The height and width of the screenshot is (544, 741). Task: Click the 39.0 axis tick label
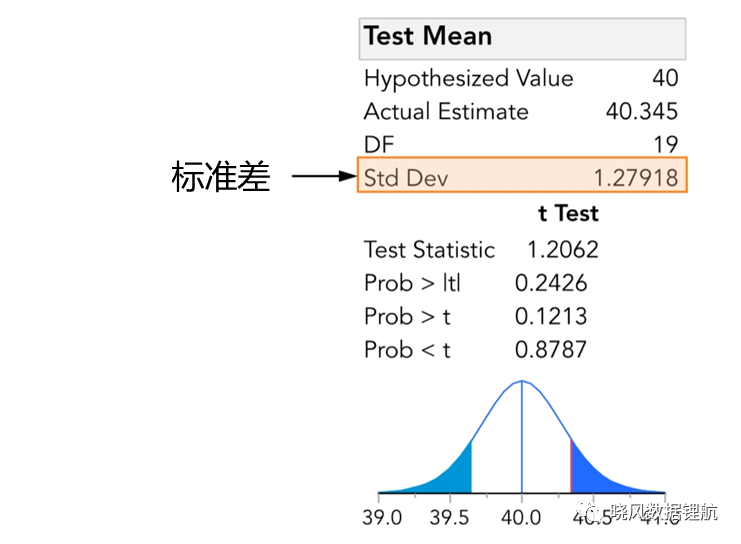point(382,518)
